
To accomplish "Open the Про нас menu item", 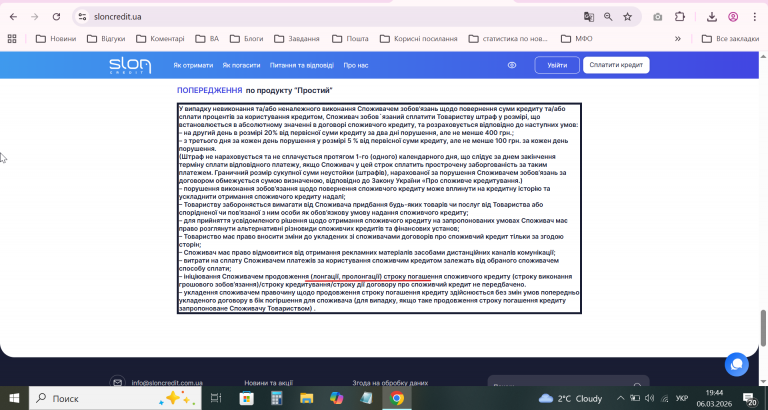I will tap(356, 65).
